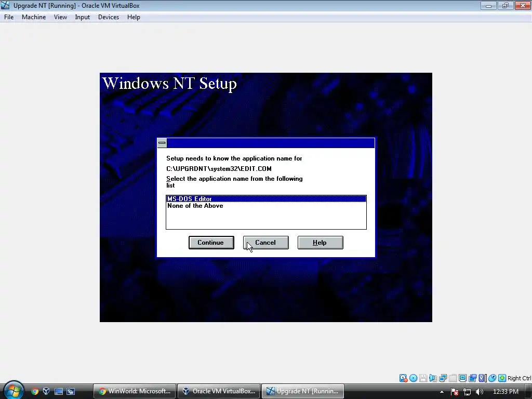Click the Show Desktop strip beside the clock
The height and width of the screenshot is (399, 532).
[528, 392]
